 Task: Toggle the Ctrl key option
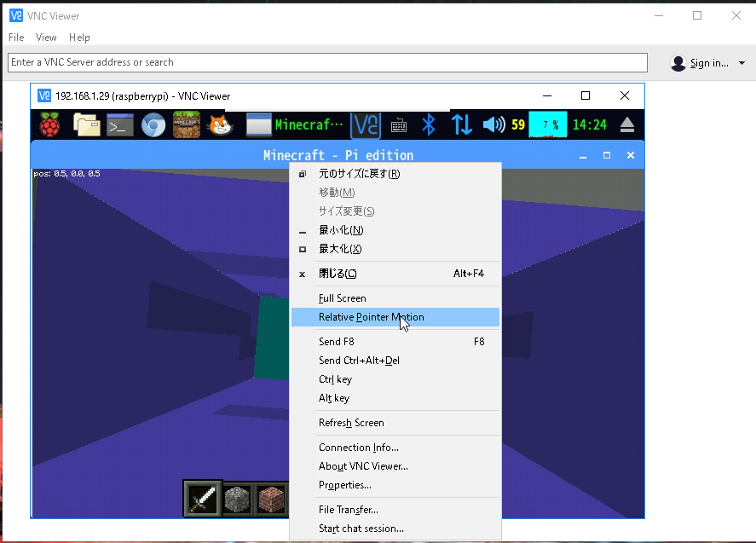[x=395, y=379]
